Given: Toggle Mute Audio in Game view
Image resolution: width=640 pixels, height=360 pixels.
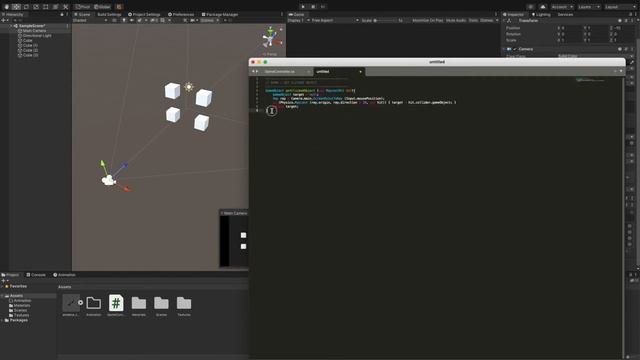Looking at the screenshot, I should (x=456, y=20).
